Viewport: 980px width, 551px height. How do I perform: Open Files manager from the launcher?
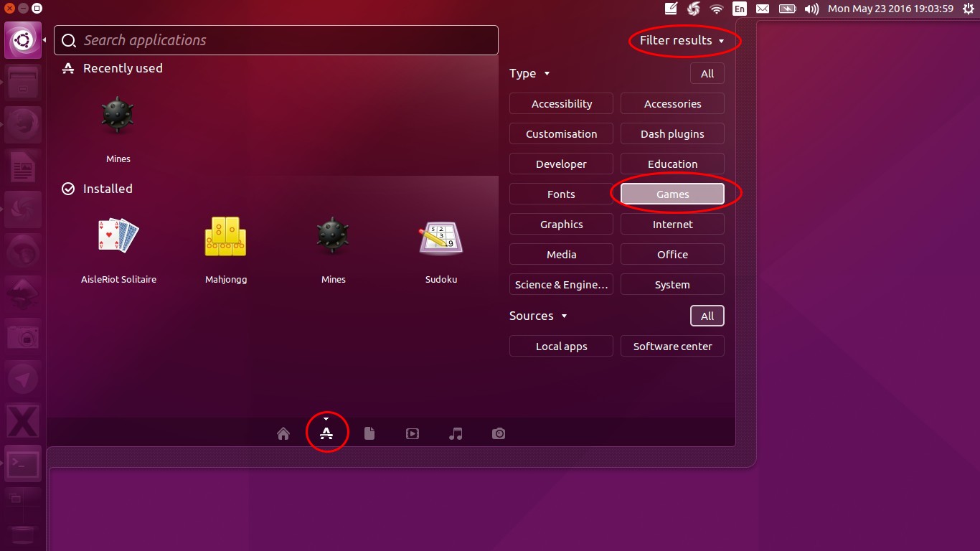(x=23, y=83)
